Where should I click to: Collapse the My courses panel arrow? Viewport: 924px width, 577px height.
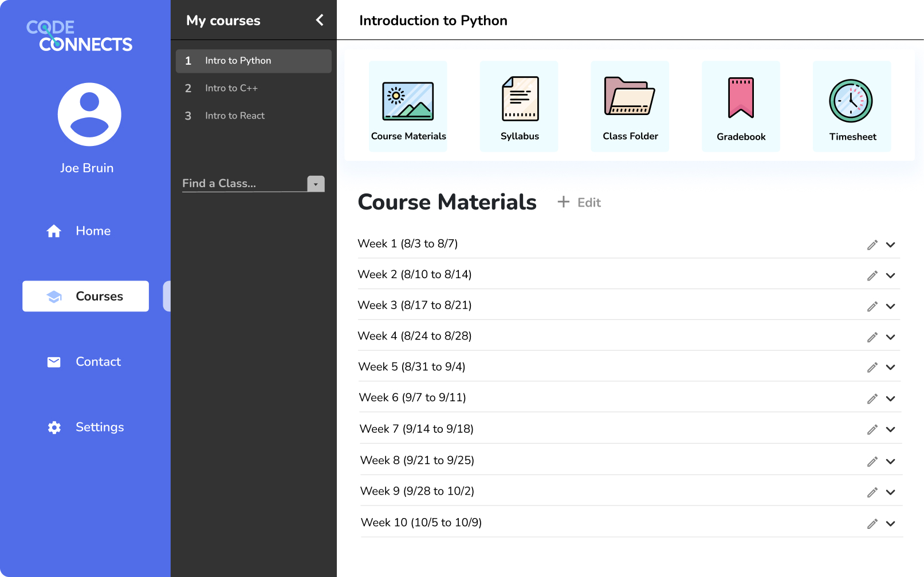(320, 20)
